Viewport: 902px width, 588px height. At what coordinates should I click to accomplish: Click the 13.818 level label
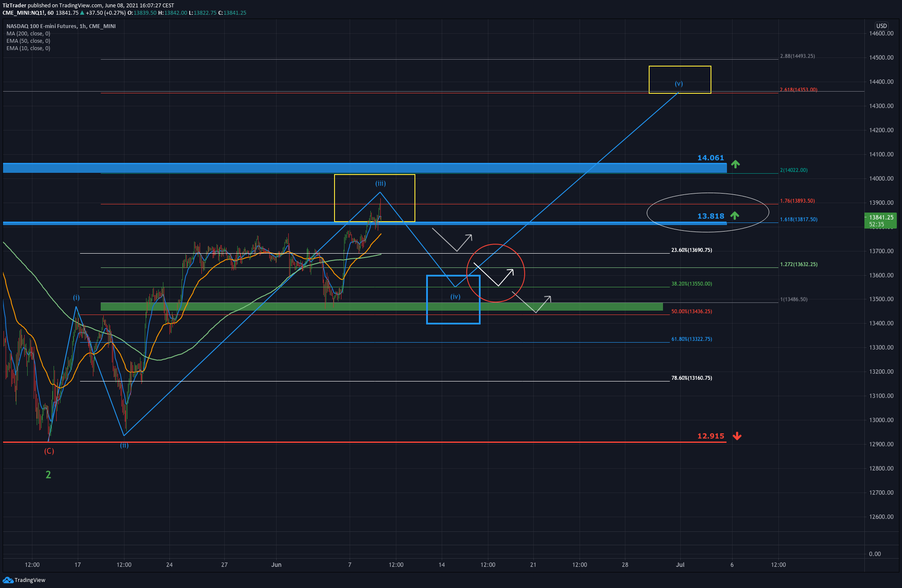pos(711,216)
